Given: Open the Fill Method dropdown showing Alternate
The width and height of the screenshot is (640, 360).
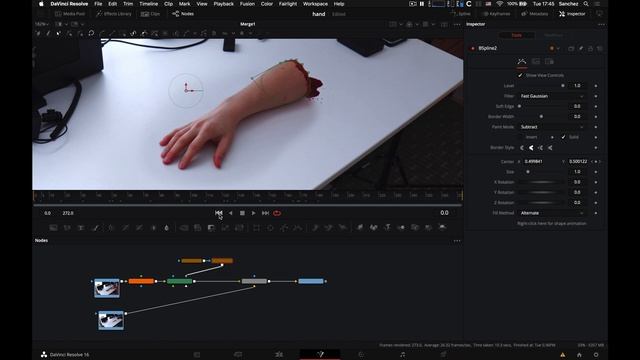Looking at the screenshot, I should click(552, 213).
